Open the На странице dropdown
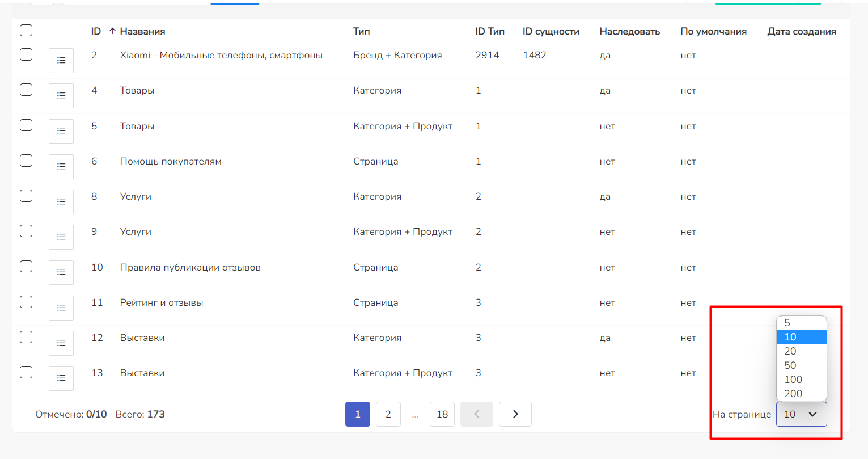Screen dimensions: 868x459 pos(801,414)
